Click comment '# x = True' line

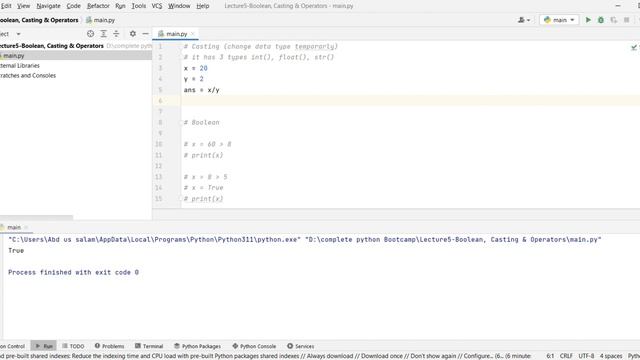[x=203, y=188]
